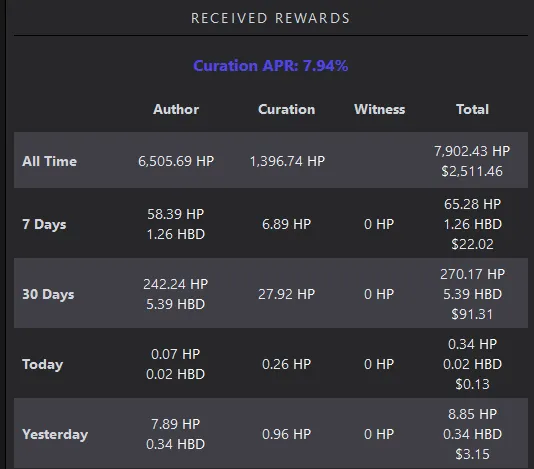Screen dimensions: 534x469
Task: Click Today curation 0.26 HP value
Action: point(286,364)
